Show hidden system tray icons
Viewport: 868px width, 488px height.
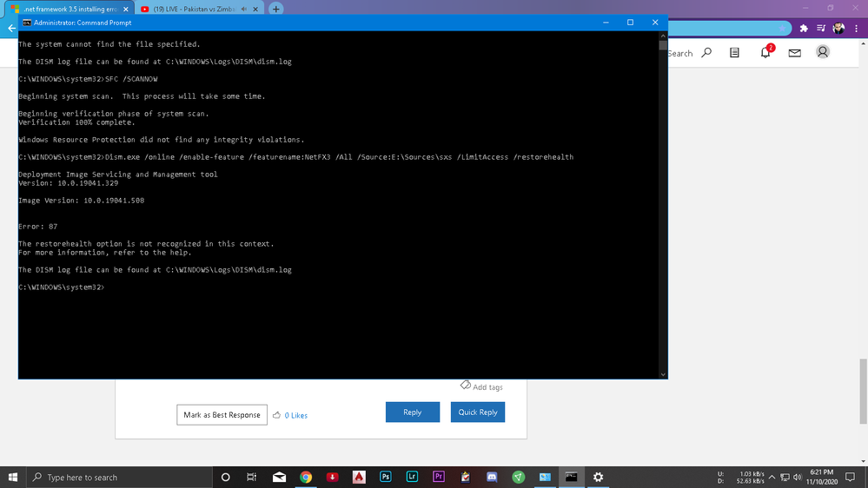pyautogui.click(x=772, y=477)
